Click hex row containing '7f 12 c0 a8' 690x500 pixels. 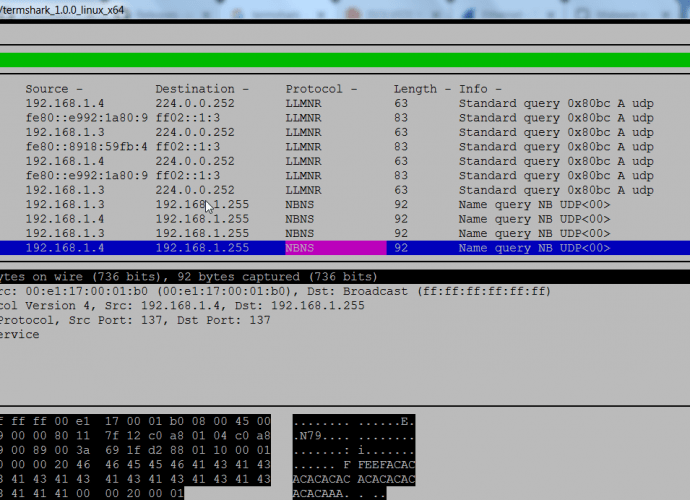(135, 436)
